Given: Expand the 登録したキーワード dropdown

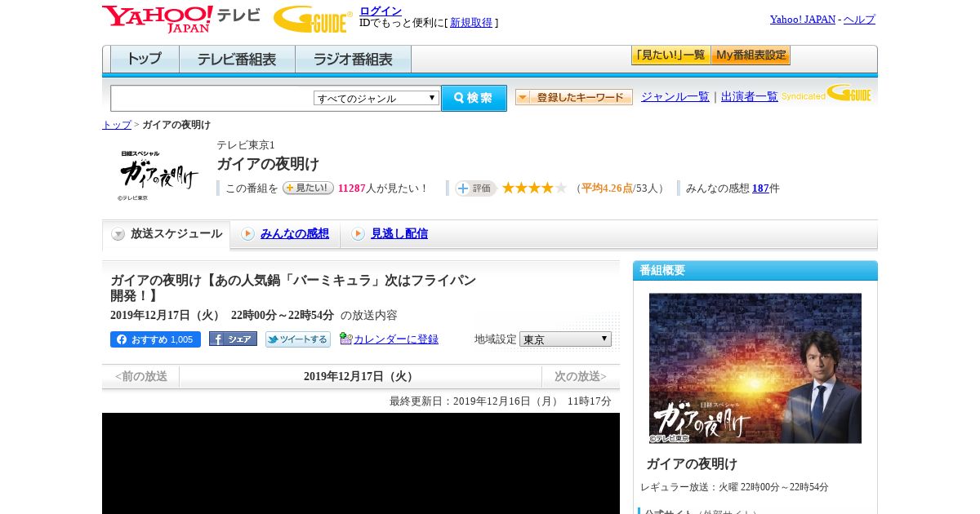Looking at the screenshot, I should 574,97.
